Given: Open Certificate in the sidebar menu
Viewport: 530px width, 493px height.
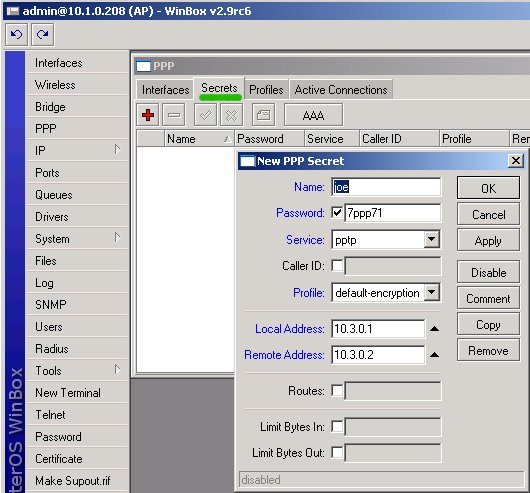Looking at the screenshot, I should 77,459.
